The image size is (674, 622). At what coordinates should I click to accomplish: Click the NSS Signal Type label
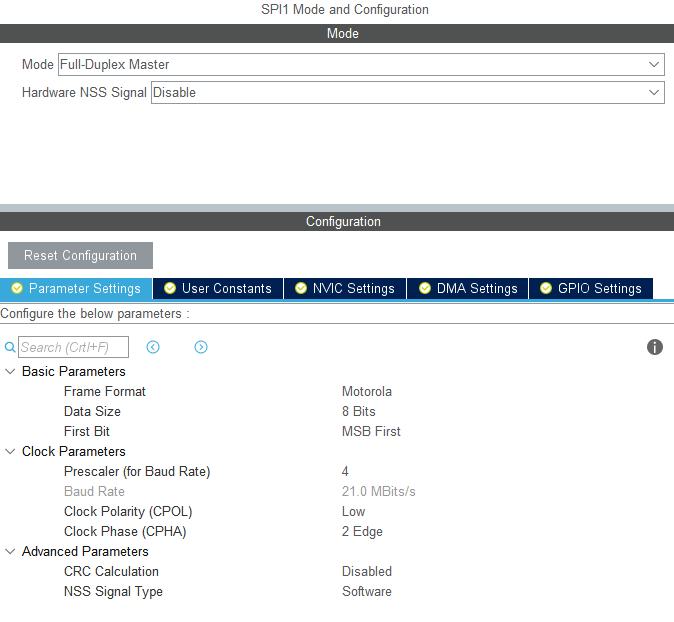[x=113, y=591]
